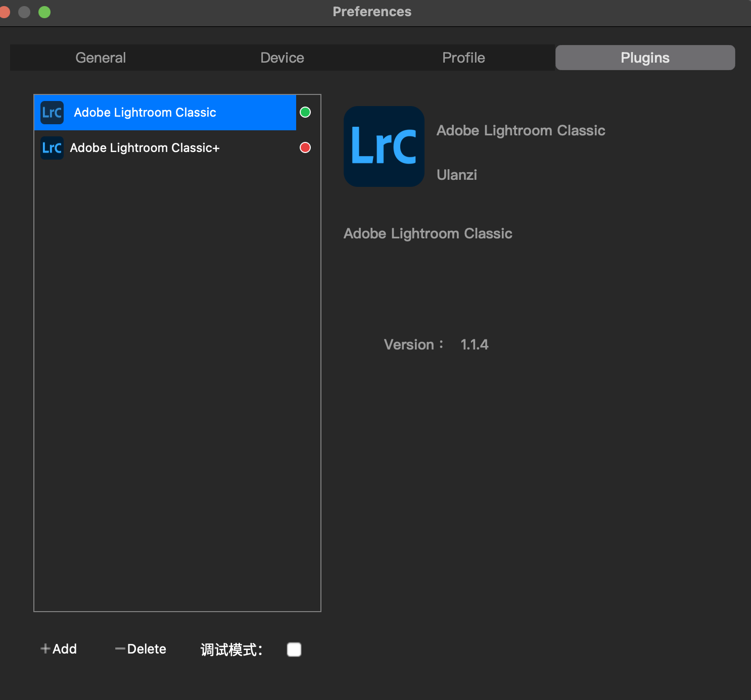Click the Version label
This screenshot has height=700, width=751.
coord(413,344)
